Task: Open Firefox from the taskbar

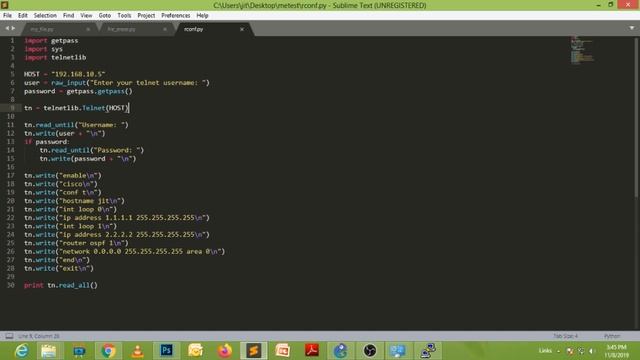Action: 224,351
